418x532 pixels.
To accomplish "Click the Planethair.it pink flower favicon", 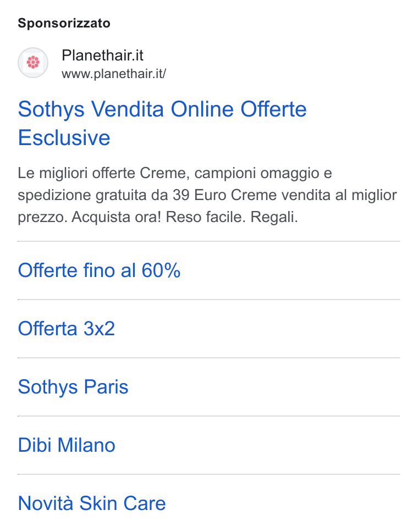I will click(33, 63).
